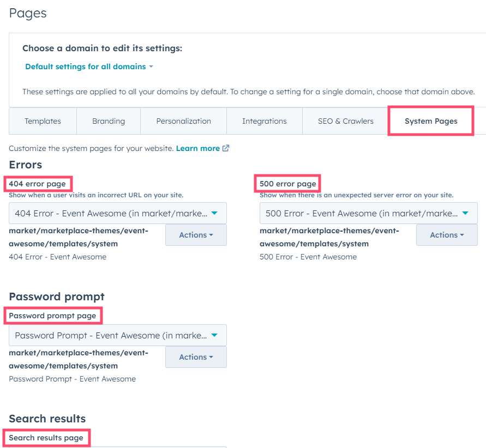Click the Pages title
This screenshot has width=486, height=448.
[x=28, y=13]
